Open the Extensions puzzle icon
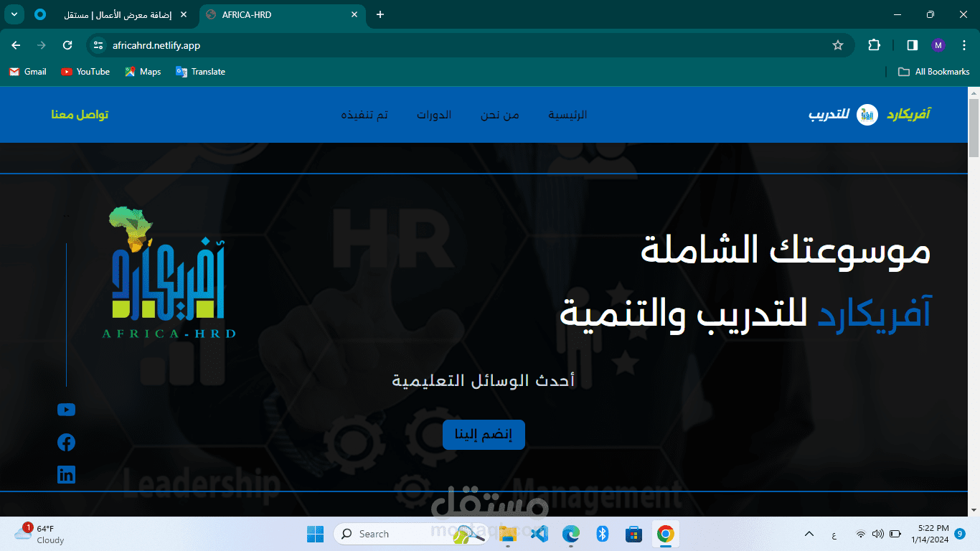This screenshot has width=980, height=551. pyautogui.click(x=874, y=45)
